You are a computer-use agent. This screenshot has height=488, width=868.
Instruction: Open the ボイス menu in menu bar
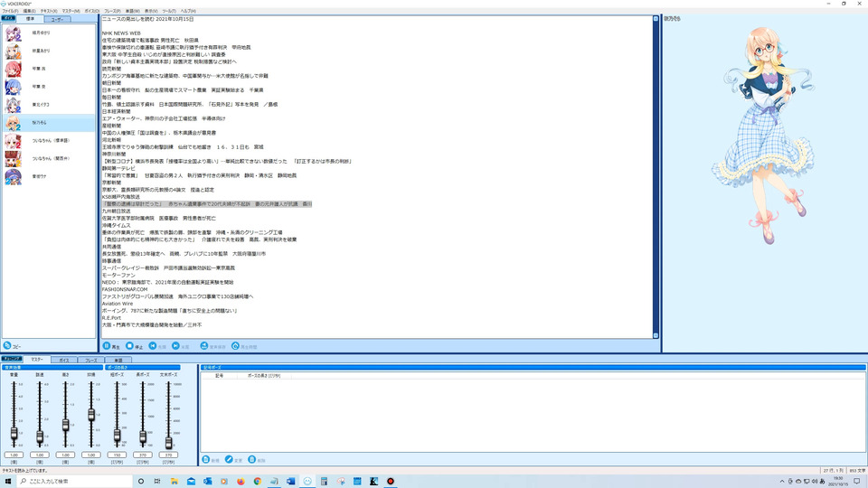click(x=92, y=11)
